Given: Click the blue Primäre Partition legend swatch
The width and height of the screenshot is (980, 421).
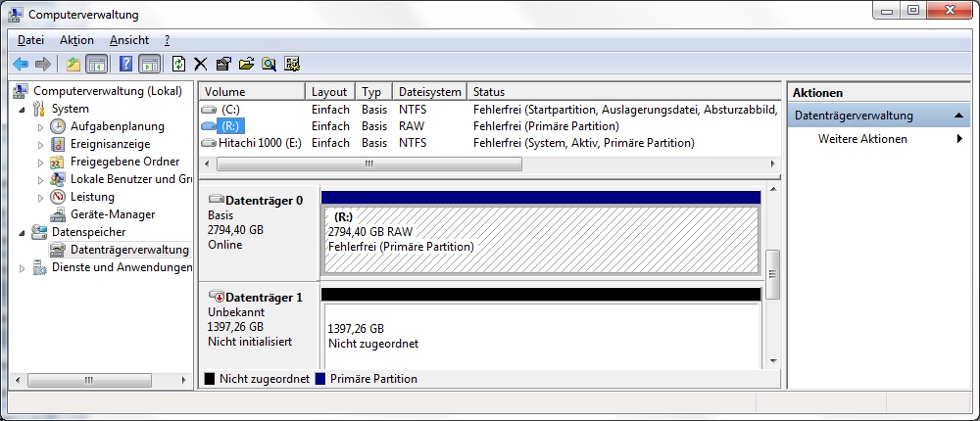Looking at the screenshot, I should (320, 379).
